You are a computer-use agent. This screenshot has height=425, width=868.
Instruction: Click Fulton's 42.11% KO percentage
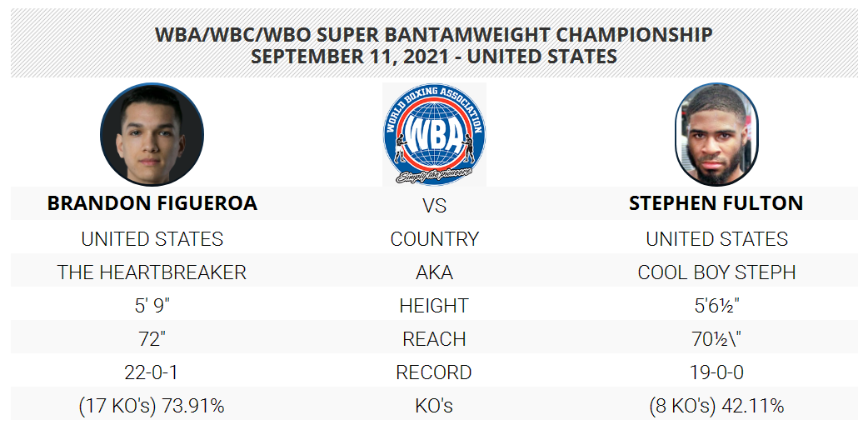click(753, 406)
